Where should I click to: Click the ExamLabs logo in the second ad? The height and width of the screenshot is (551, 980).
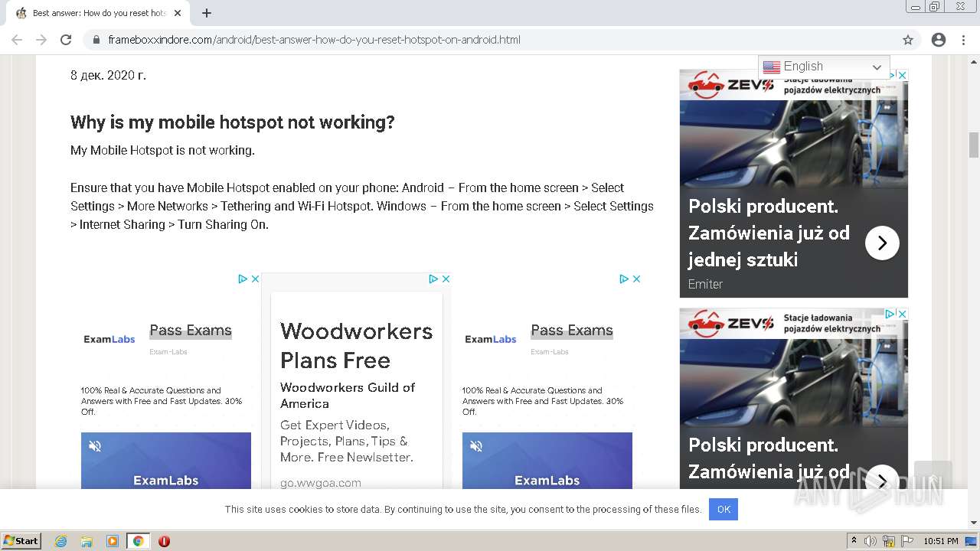tap(491, 339)
